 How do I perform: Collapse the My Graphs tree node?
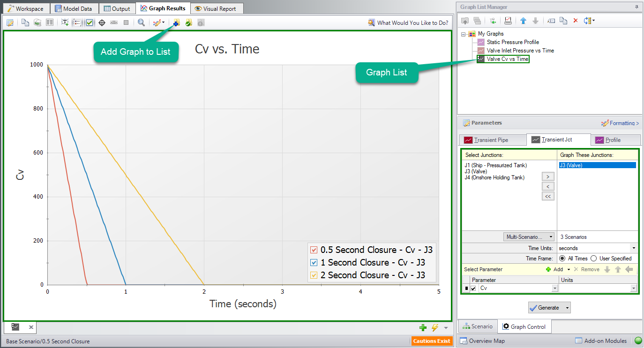pos(463,33)
